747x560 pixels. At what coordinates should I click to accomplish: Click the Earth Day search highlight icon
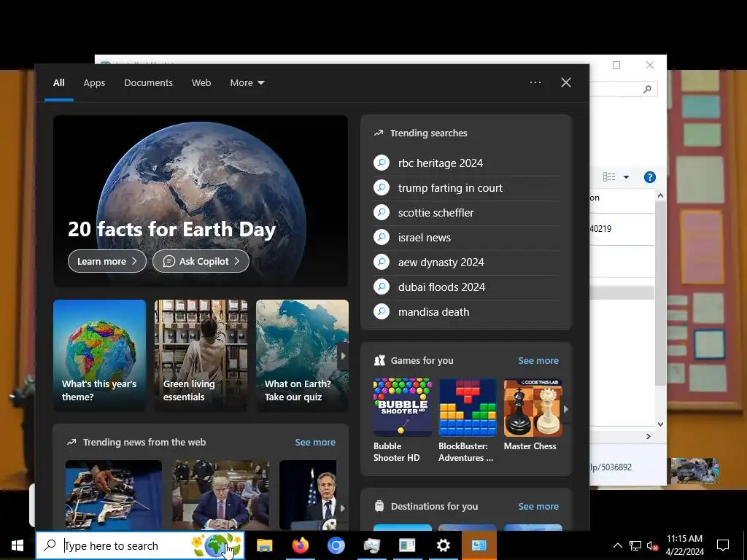click(x=216, y=545)
